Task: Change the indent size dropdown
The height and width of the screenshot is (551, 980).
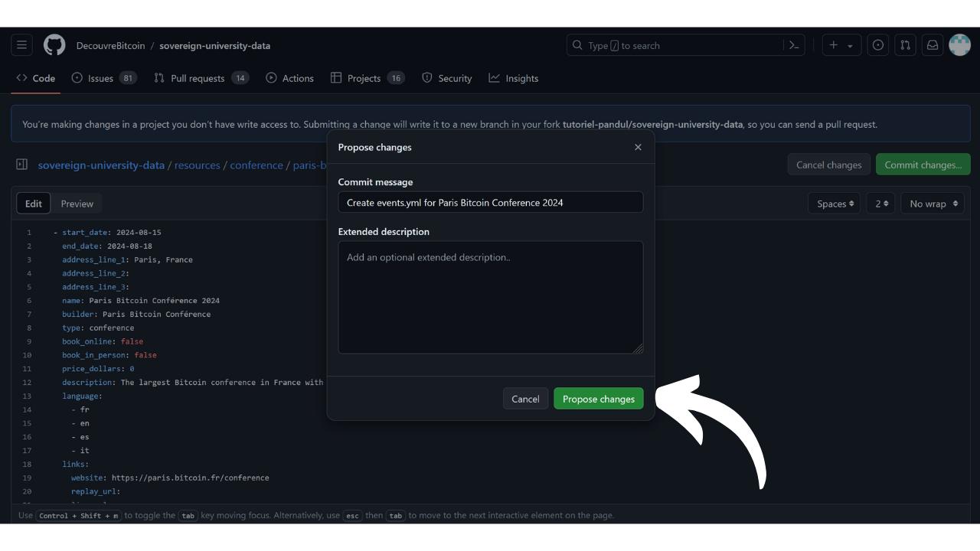Action: click(x=880, y=204)
